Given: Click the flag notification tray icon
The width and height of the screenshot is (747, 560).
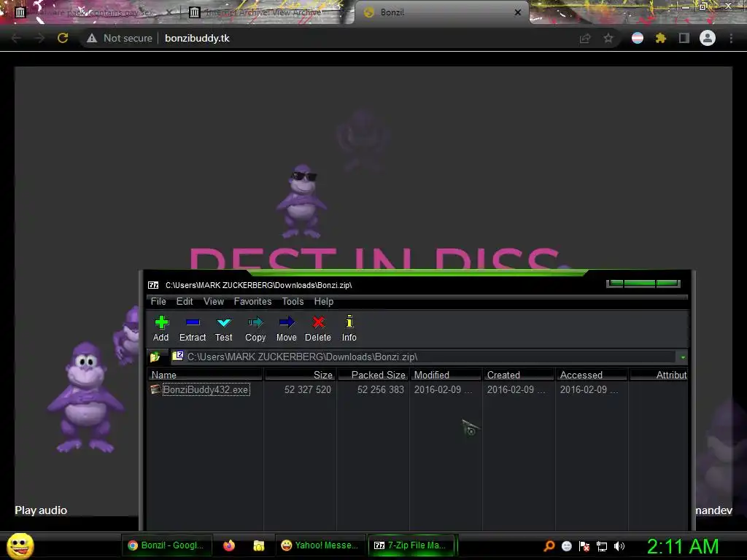Looking at the screenshot, I should (584, 546).
